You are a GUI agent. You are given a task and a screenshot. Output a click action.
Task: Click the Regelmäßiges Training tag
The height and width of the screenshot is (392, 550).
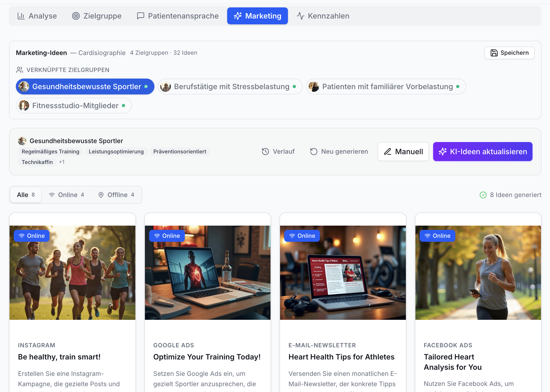tap(51, 152)
